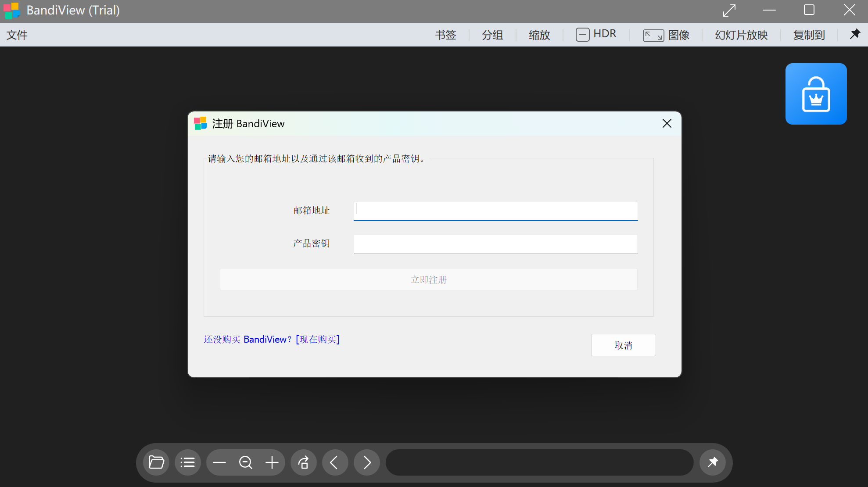
Task: Toggle the HDR option
Action: click(596, 34)
